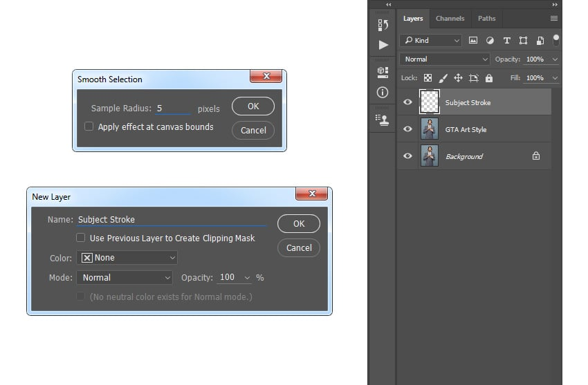This screenshot has height=385, width=588.
Task: Click Cancel in Smooth Selection dialog
Action: [253, 131]
